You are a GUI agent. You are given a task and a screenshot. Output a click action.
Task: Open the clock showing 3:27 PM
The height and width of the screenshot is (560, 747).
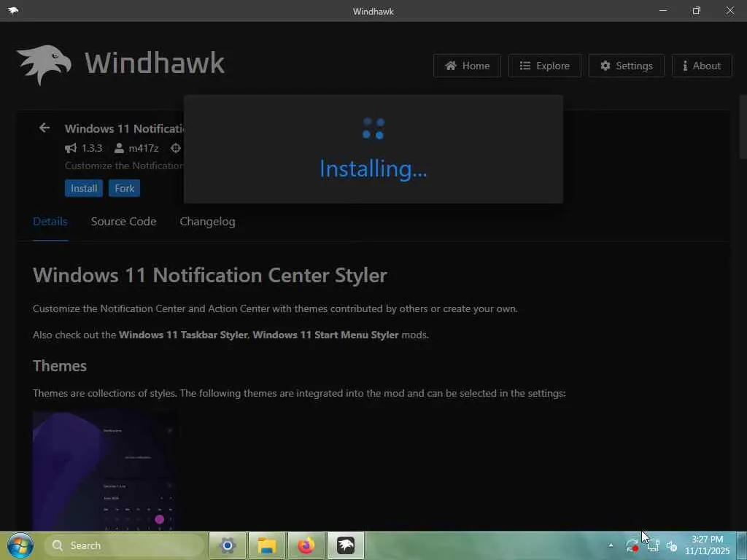708,545
